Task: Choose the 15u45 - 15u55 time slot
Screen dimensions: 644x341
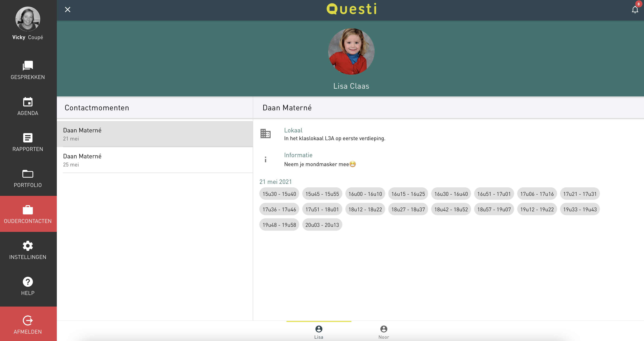Action: pos(322,194)
